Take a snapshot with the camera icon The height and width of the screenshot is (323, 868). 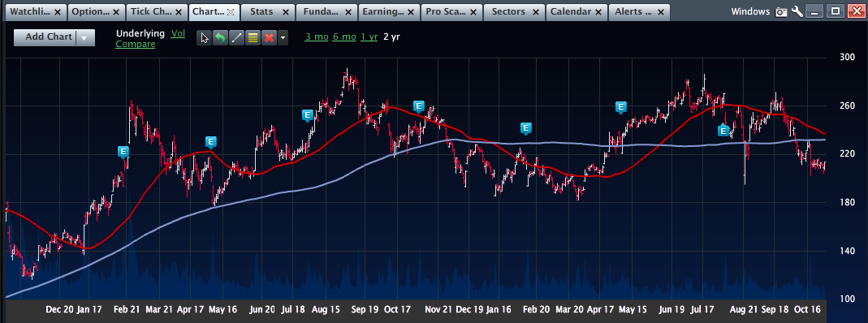click(781, 11)
